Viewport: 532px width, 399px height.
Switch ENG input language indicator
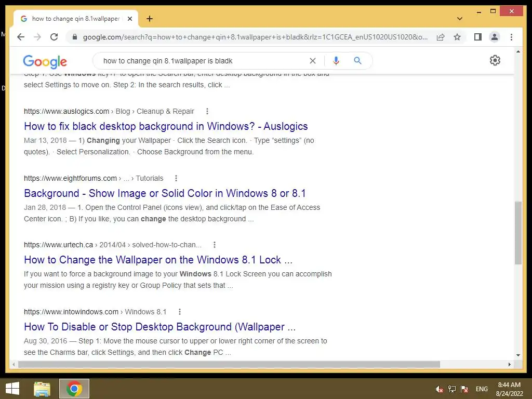pos(482,389)
